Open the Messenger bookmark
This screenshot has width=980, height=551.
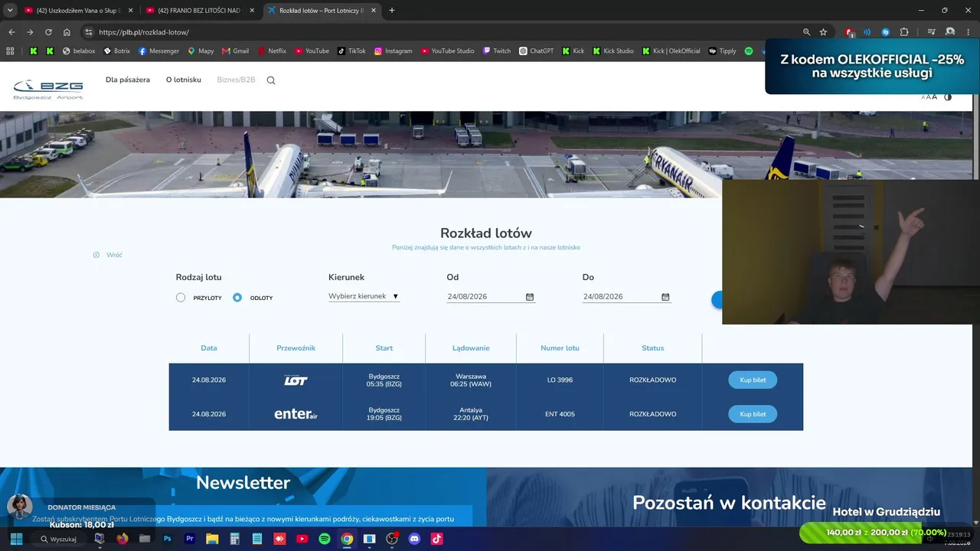point(158,51)
